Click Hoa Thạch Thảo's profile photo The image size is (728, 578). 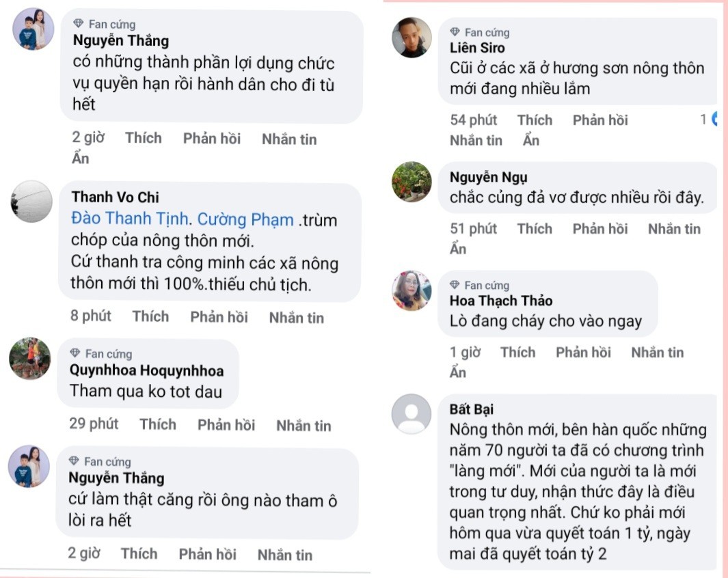(x=412, y=290)
